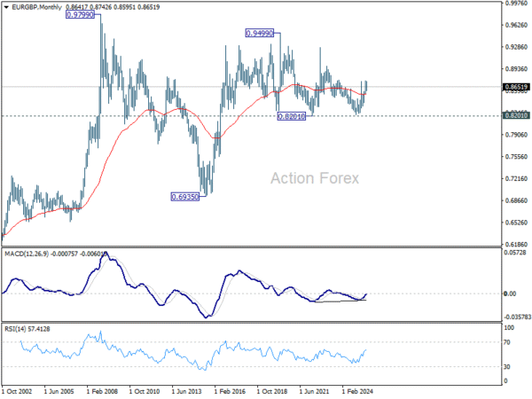Click the Action Forex watermark

[315, 178]
